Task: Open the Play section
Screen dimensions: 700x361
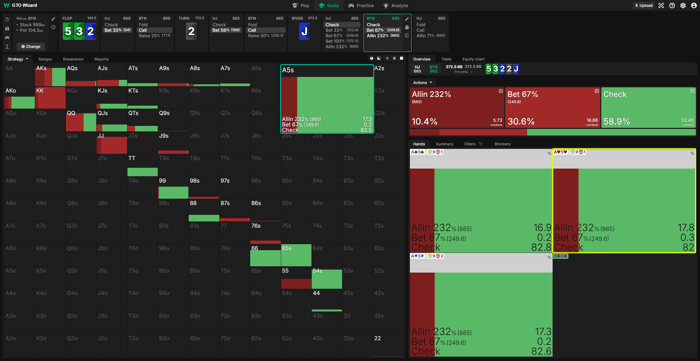Action: pyautogui.click(x=300, y=5)
